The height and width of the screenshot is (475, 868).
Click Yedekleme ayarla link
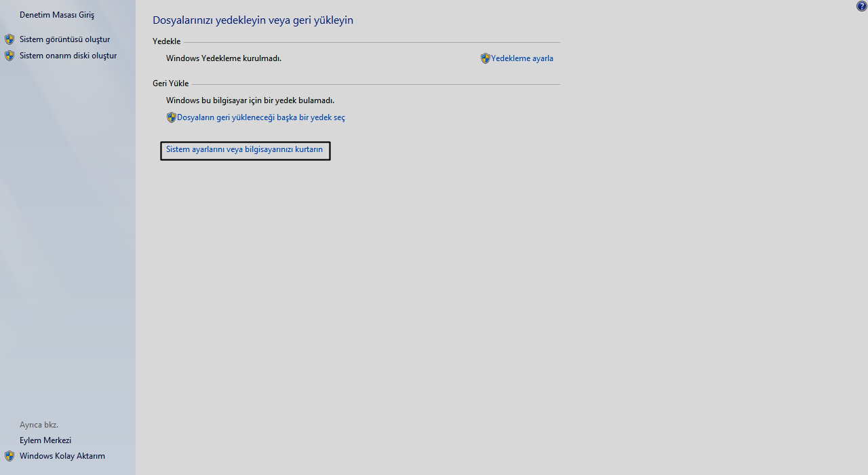522,58
